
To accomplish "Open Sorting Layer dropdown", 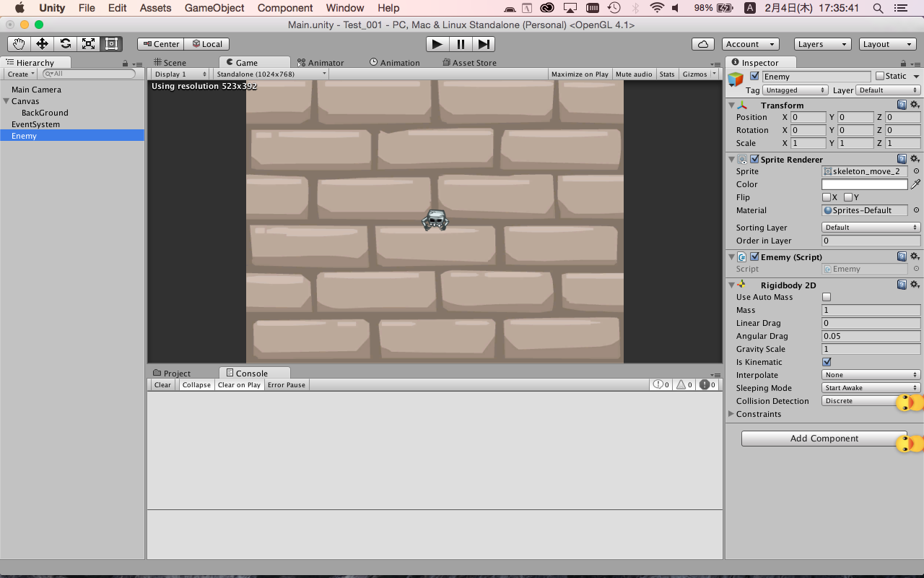I will pyautogui.click(x=871, y=228).
